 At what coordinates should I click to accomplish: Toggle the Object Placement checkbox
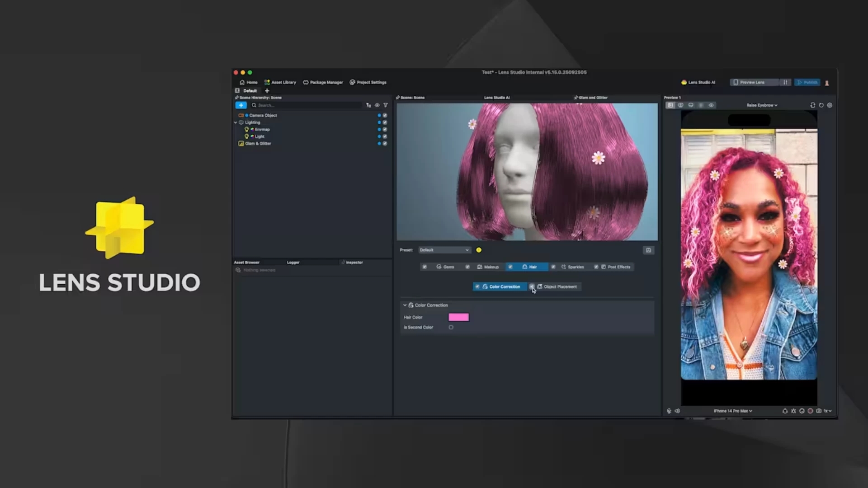tap(532, 286)
